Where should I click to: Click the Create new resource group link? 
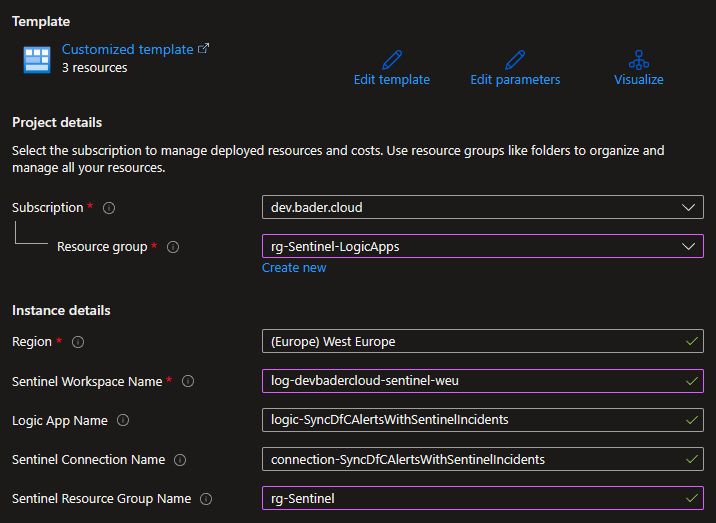(x=294, y=268)
